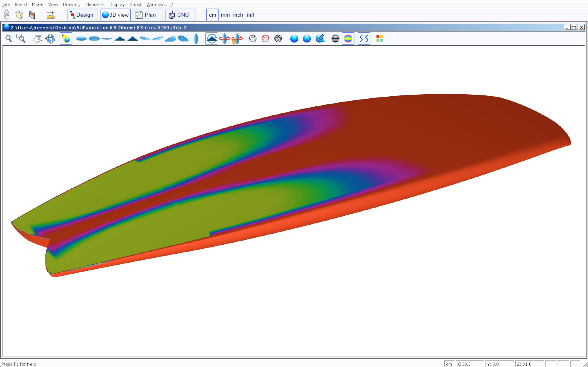
Task: Switch units to inch
Action: 238,15
